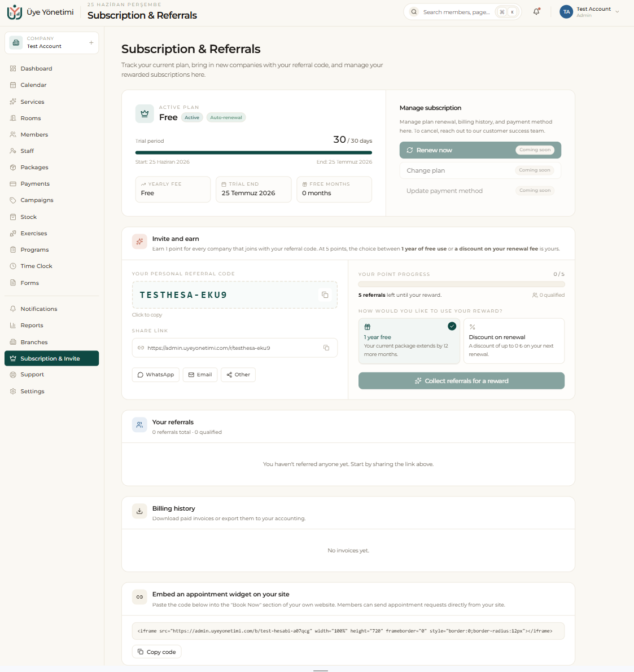Select Subscription & Invite menu item
Viewport: 634px width, 672px height.
point(51,358)
